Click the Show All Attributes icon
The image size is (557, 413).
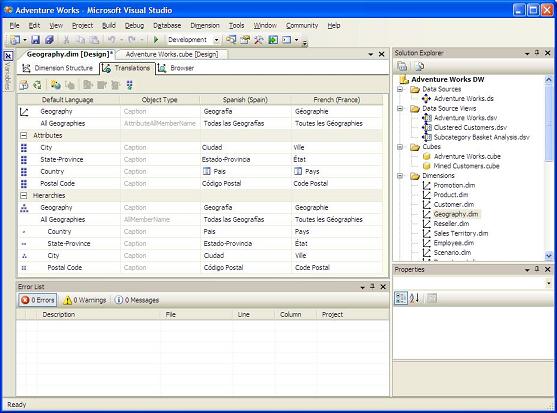point(129,85)
